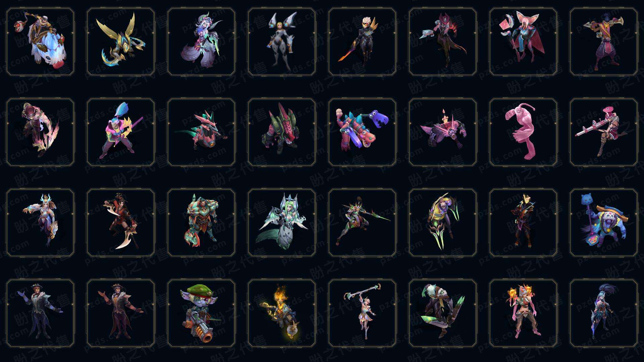644x362 pixels.
Task: Select the pink balloon-animal dog skin
Action: coord(362,132)
